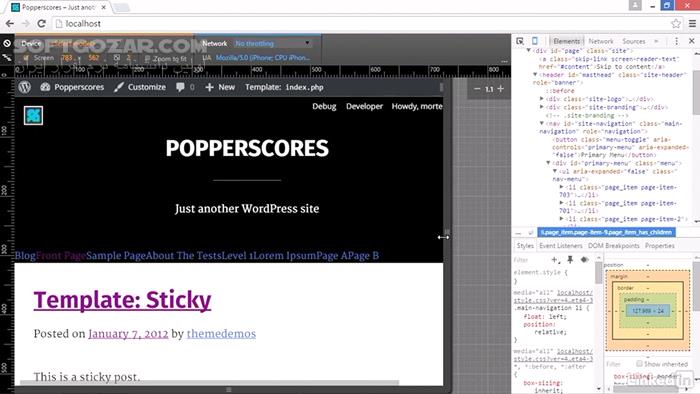Expand the li page-item-701 node

point(562,203)
